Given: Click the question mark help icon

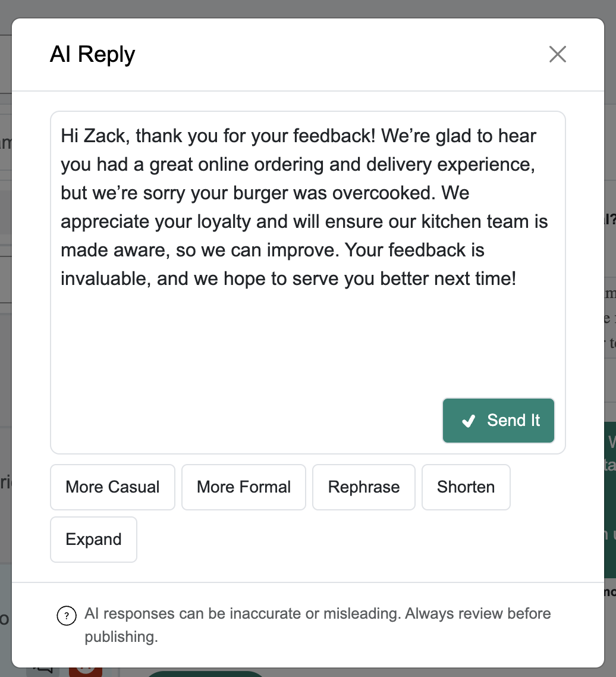Looking at the screenshot, I should pyautogui.click(x=67, y=616).
